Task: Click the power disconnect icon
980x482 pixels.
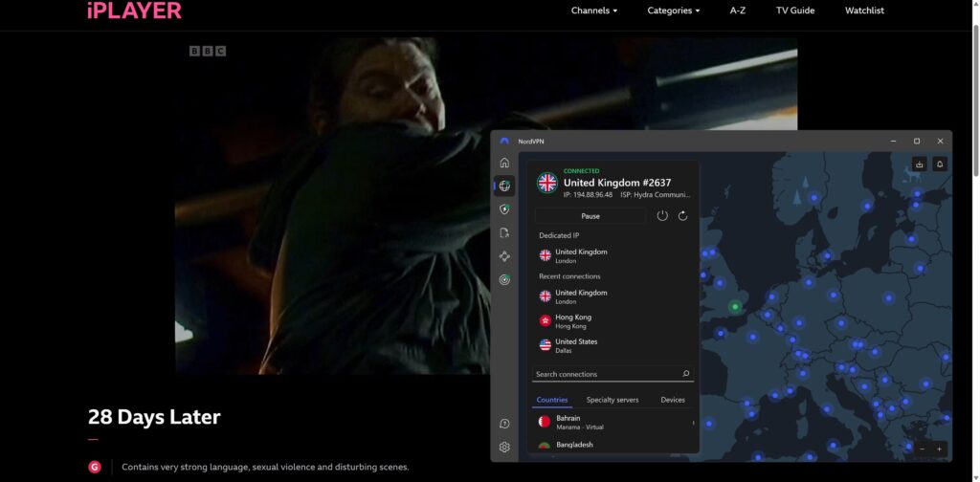Action: (662, 215)
